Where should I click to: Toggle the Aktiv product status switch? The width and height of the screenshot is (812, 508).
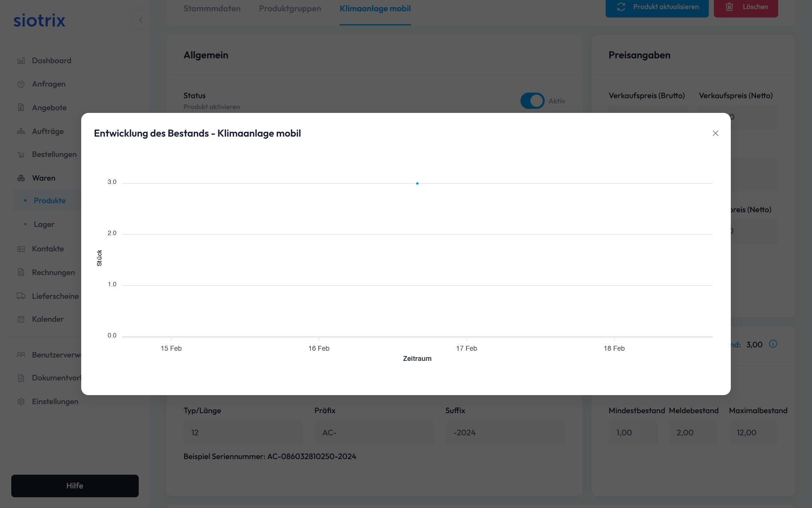(532, 101)
